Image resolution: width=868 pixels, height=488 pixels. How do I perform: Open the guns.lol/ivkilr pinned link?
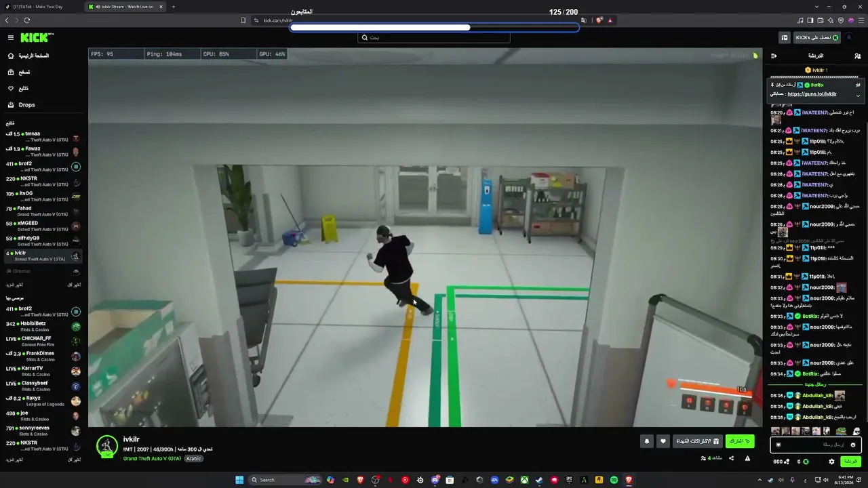(812, 94)
